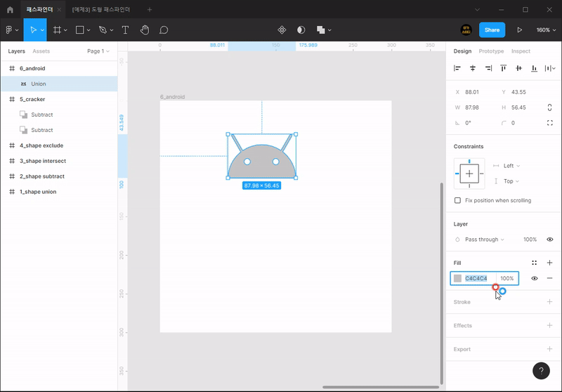Click the constraints diagram box
The height and width of the screenshot is (392, 562).
[469, 174]
